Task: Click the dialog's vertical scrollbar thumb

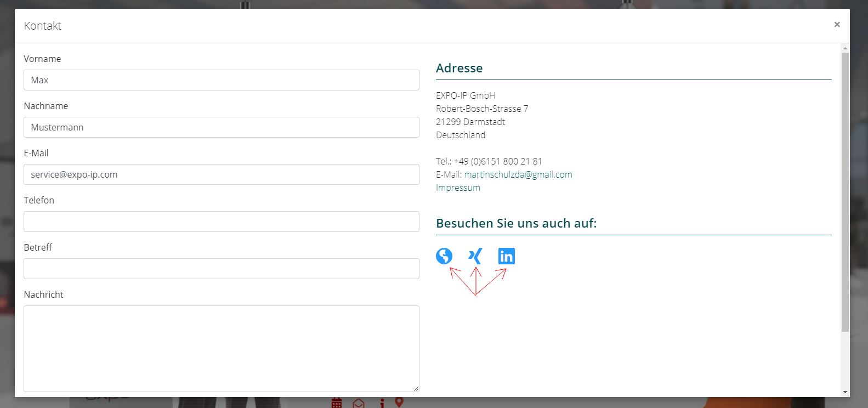Action: pyautogui.click(x=845, y=192)
